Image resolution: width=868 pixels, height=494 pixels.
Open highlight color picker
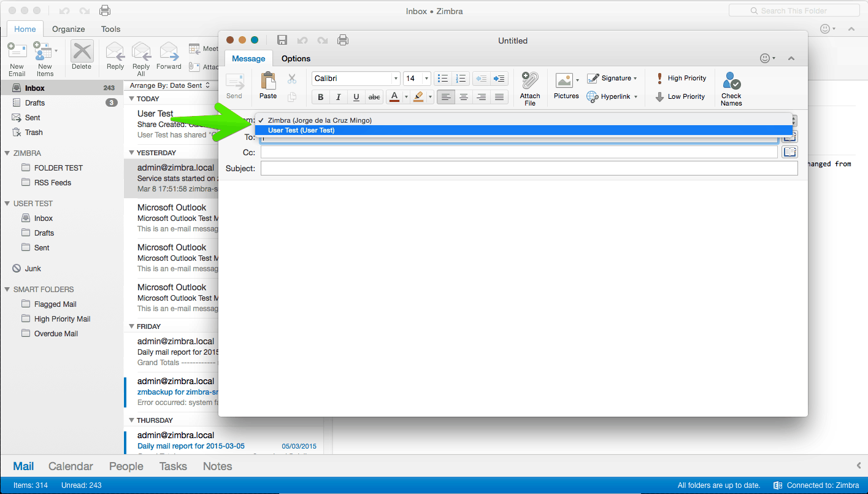(431, 97)
